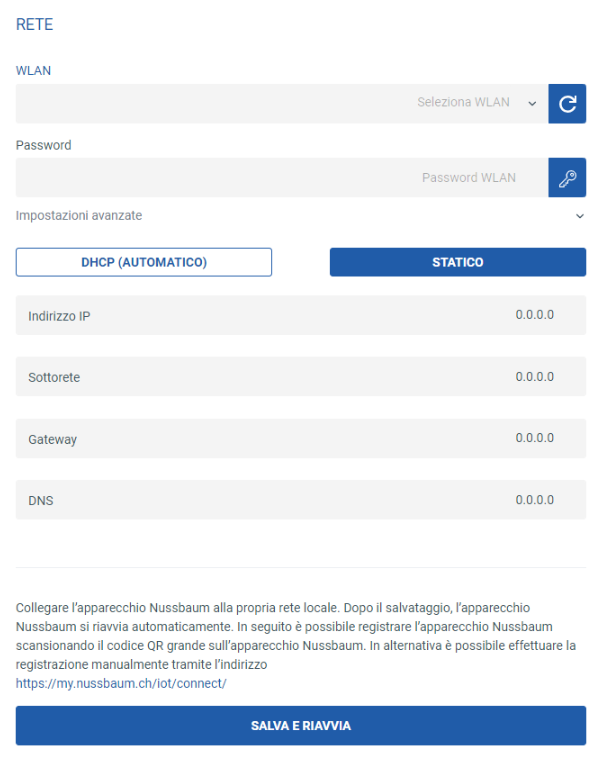This screenshot has height=769, width=597.
Task: Edit the Gateway value 0.0.0.0
Action: 534,438
